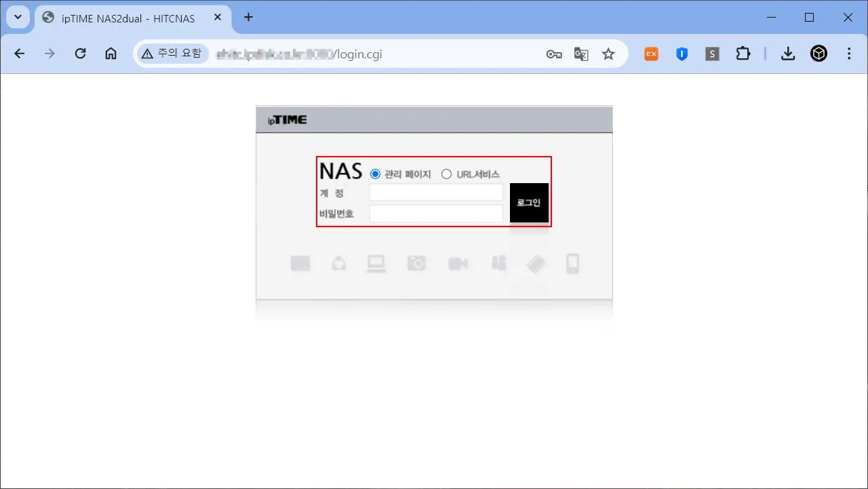The height and width of the screenshot is (489, 868).
Task: Open Chrome three-dot menu
Action: tap(849, 54)
